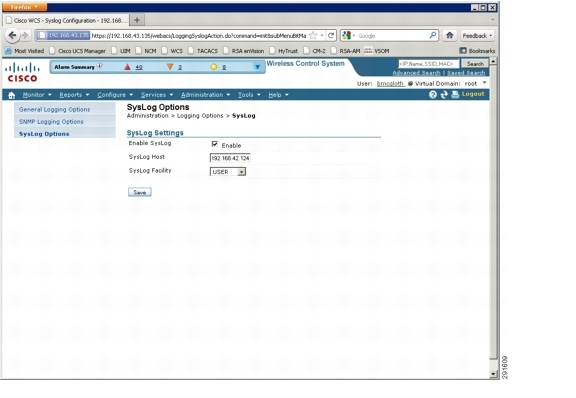This screenshot has height=398, width=576.
Task: Open the NCM bookmark
Action: (x=146, y=51)
